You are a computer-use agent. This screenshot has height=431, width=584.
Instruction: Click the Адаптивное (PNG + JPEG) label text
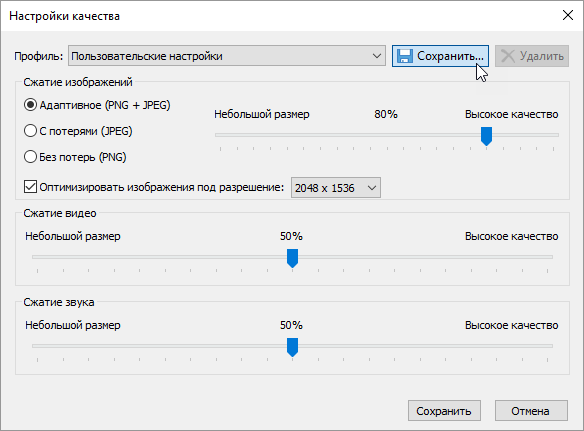(105, 105)
